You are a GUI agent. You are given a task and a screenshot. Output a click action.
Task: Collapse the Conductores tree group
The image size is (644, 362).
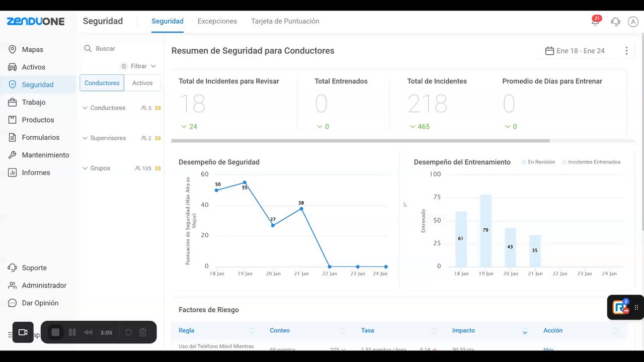point(85,108)
